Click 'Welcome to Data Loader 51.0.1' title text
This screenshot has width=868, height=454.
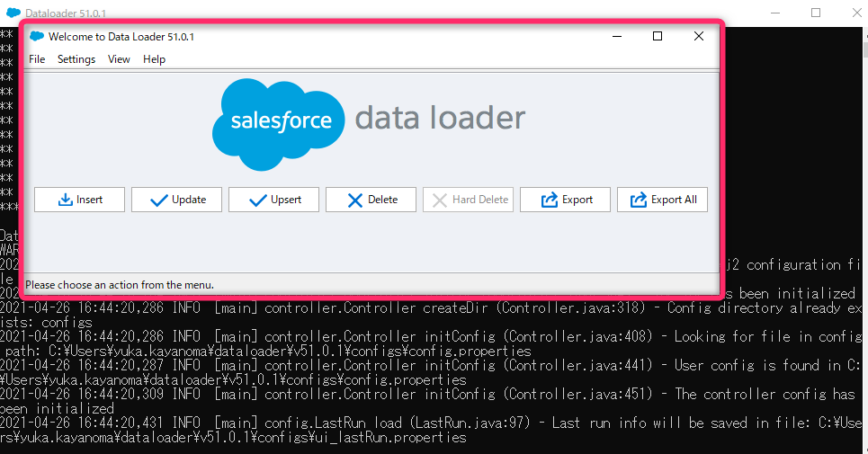[121, 37]
